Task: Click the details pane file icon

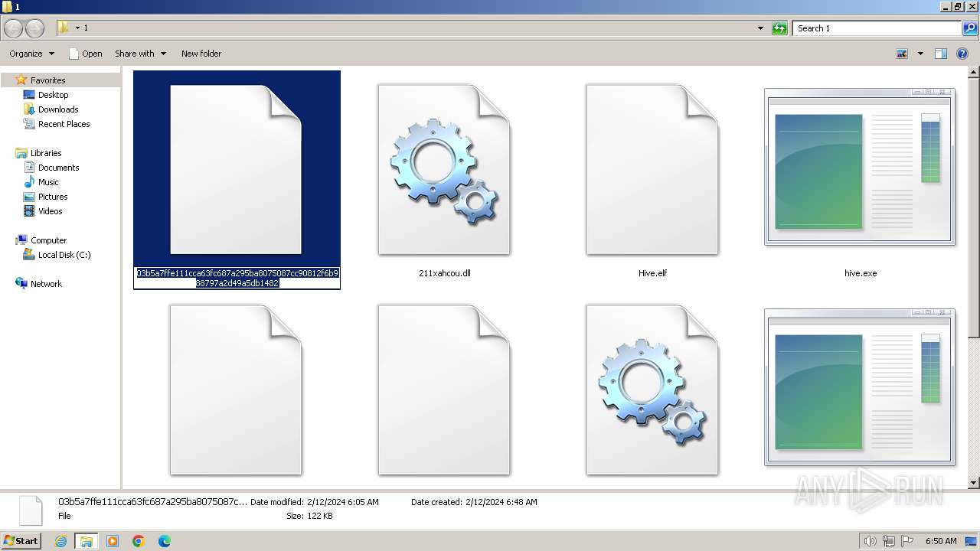Action: coord(31,510)
